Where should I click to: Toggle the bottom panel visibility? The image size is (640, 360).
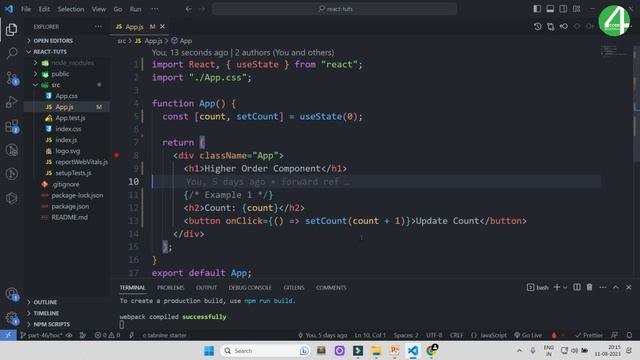(x=550, y=9)
